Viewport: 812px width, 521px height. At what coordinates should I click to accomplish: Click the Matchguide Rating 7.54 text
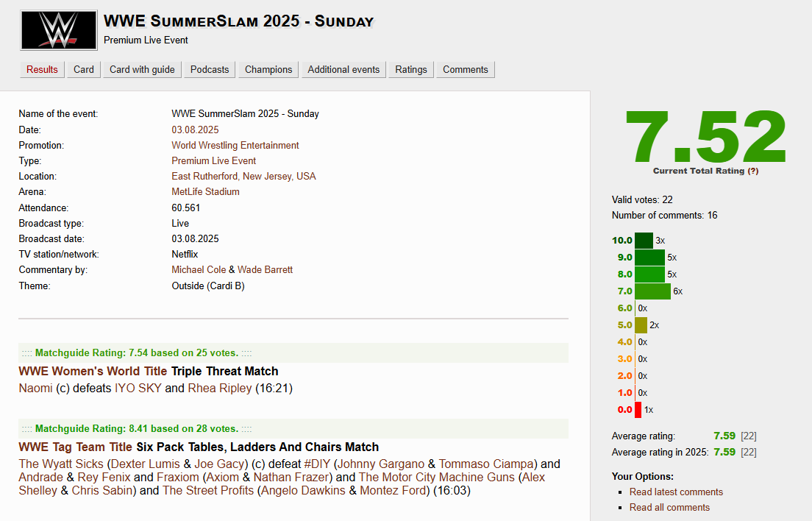pyautogui.click(x=137, y=352)
